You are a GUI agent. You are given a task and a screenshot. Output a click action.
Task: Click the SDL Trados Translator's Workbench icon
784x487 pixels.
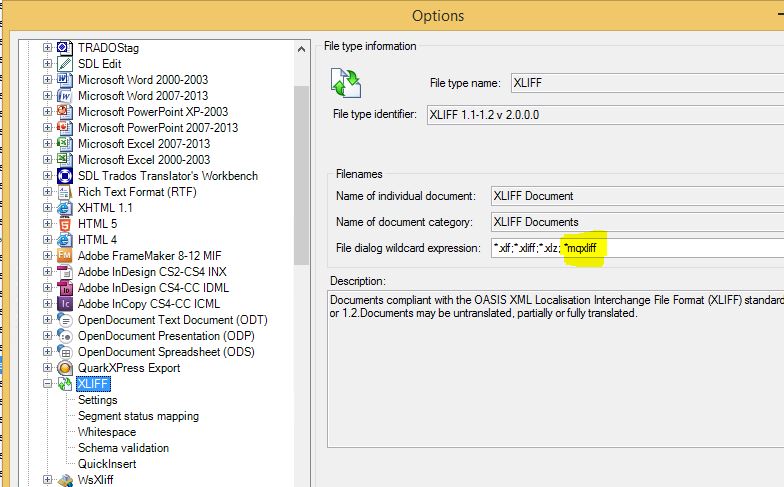(64, 176)
